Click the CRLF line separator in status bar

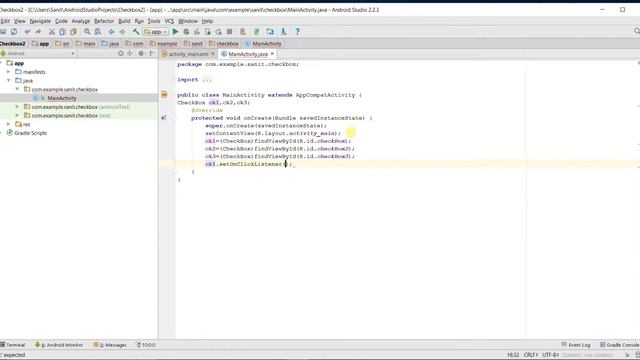click(x=531, y=355)
